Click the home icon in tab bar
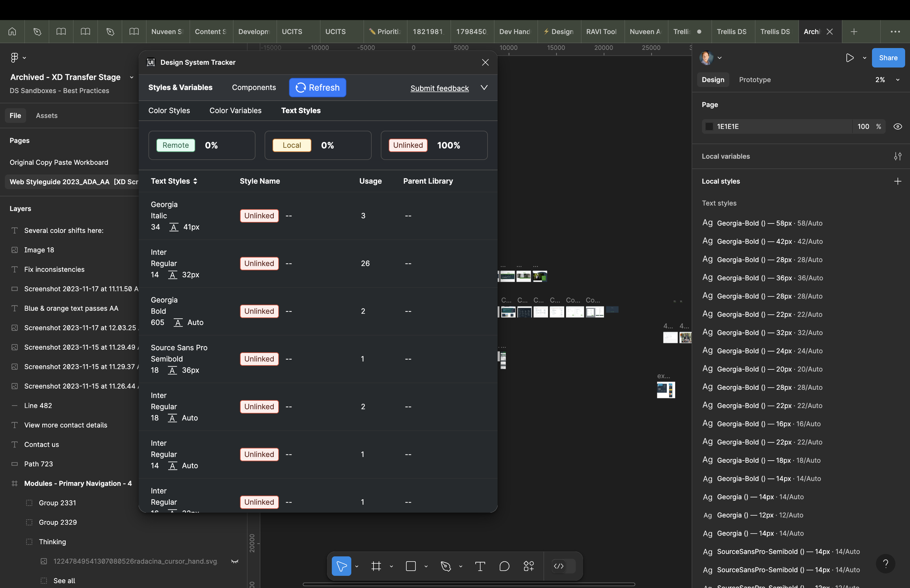 coord(12,32)
